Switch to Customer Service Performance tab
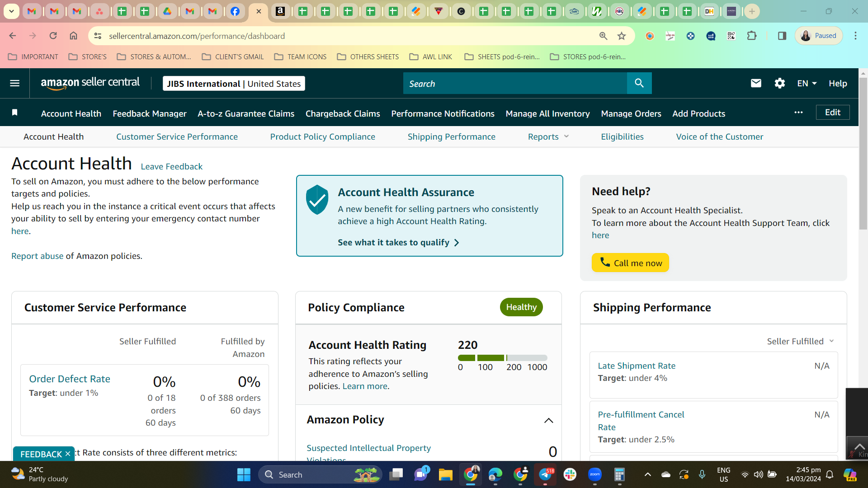868x488 pixels. click(x=177, y=136)
